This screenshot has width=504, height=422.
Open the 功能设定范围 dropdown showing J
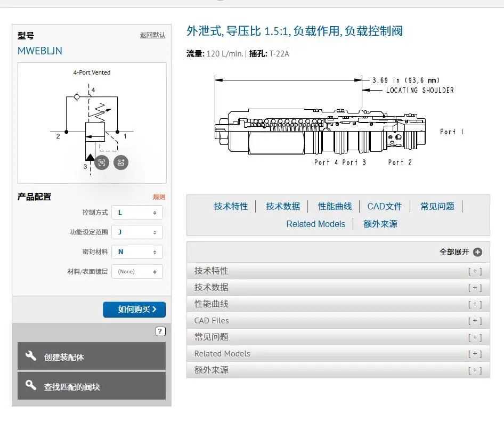137,232
